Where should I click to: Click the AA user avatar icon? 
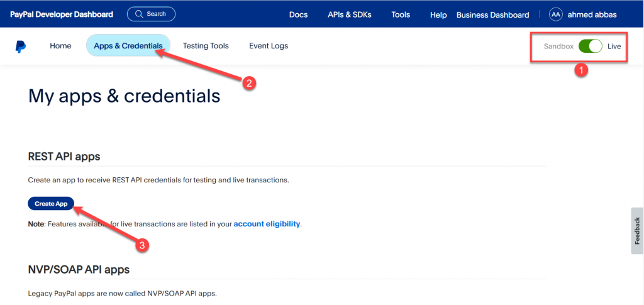[x=556, y=14]
